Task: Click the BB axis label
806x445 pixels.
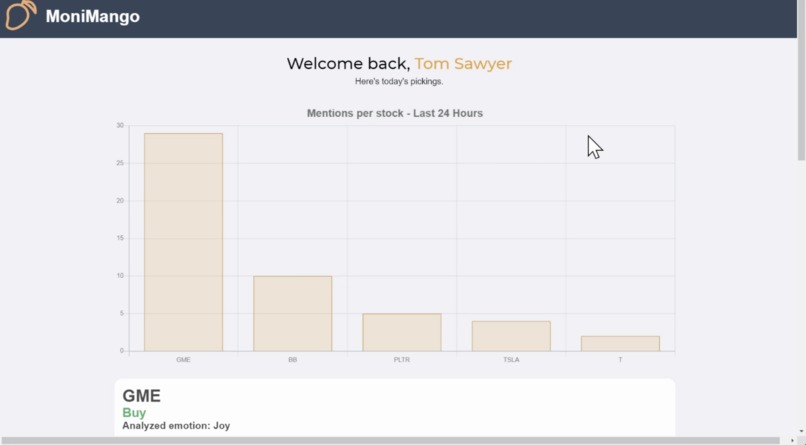Action: pyautogui.click(x=292, y=360)
